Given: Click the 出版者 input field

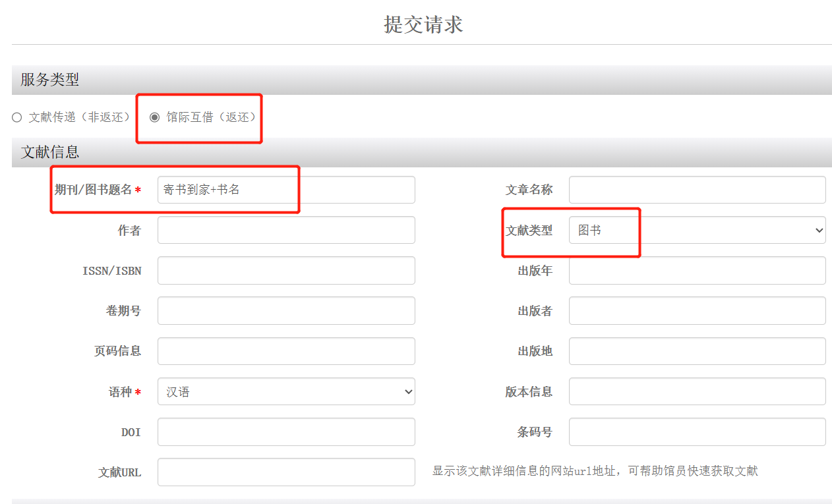Looking at the screenshot, I should (697, 310).
